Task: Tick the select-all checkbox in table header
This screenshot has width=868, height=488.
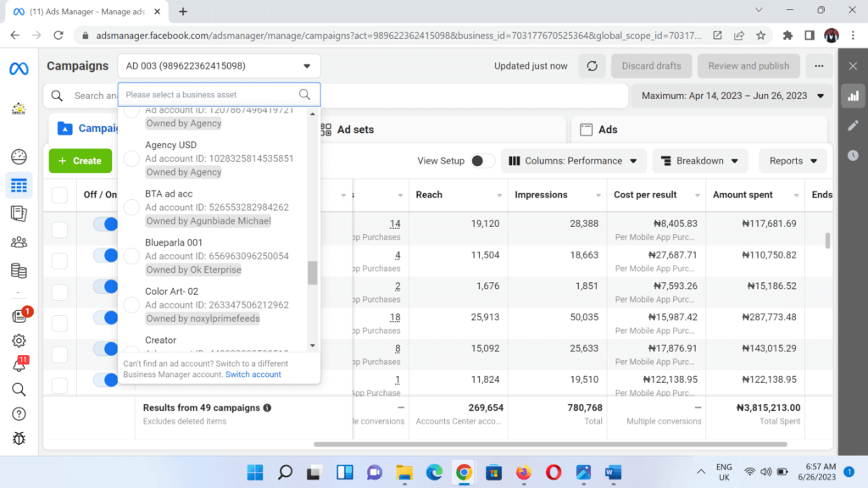Action: (x=60, y=196)
